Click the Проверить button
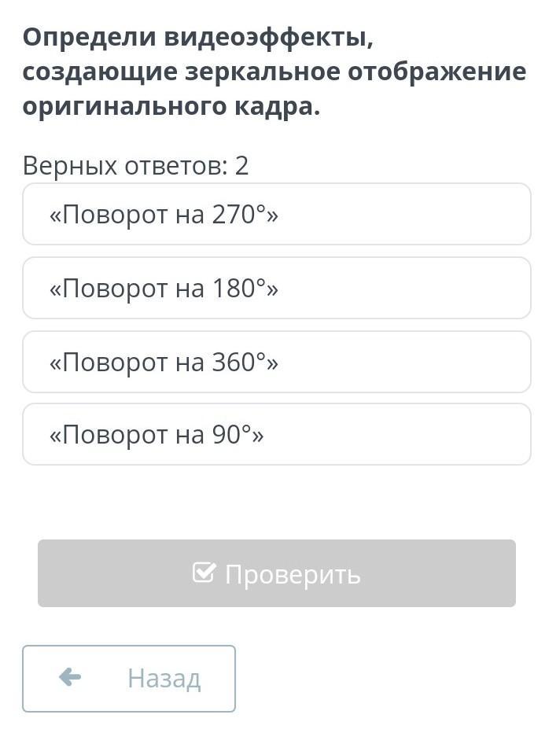 point(276,573)
